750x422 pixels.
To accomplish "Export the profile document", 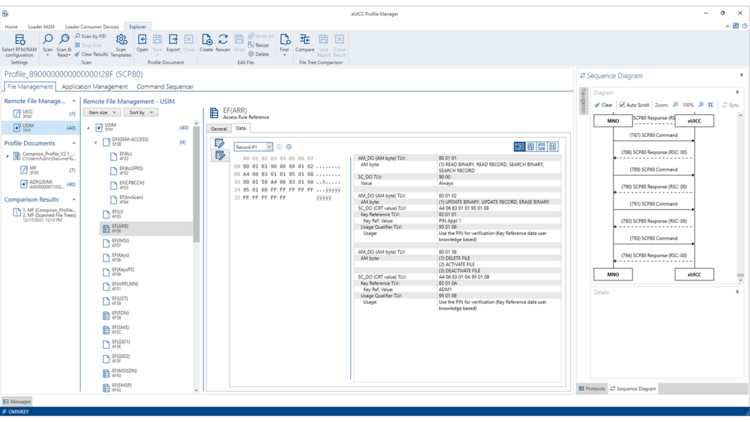I will (x=173, y=43).
